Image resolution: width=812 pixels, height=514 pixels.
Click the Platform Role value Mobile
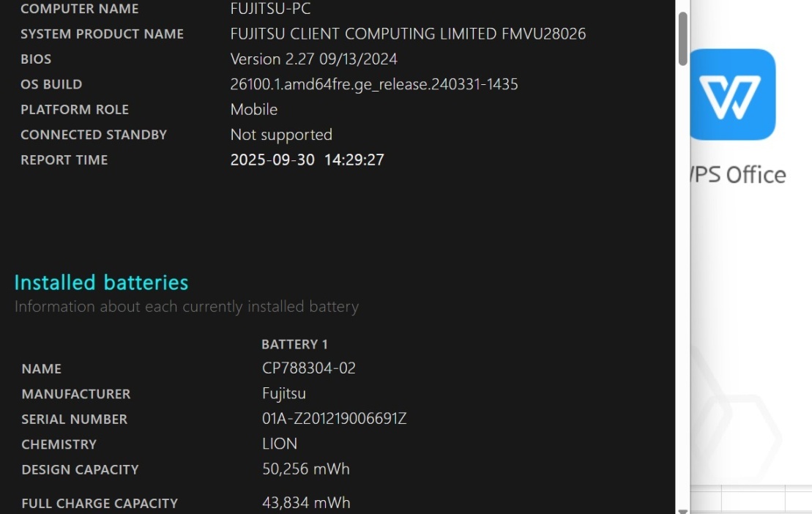[x=253, y=110]
